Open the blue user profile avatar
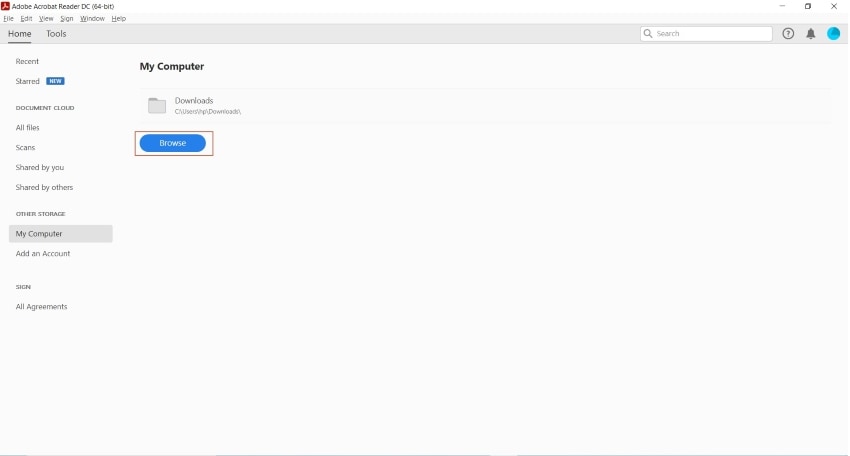The width and height of the screenshot is (850, 456). [833, 34]
